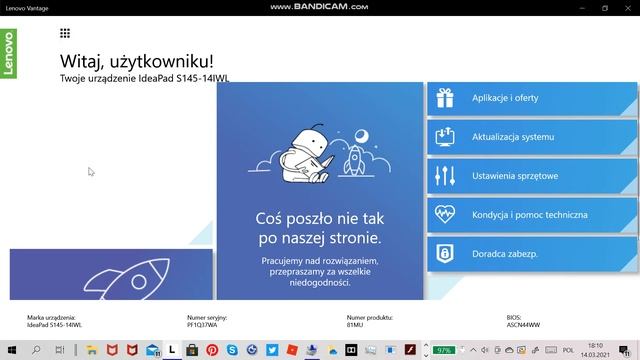Open first McAfee shield taskbar icon
640x360 pixels.
click(x=112, y=350)
